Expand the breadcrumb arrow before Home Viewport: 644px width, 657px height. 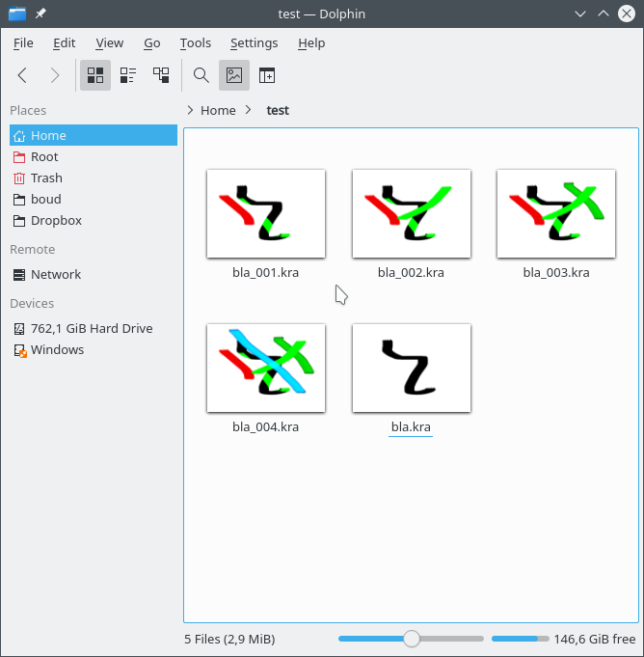[190, 110]
